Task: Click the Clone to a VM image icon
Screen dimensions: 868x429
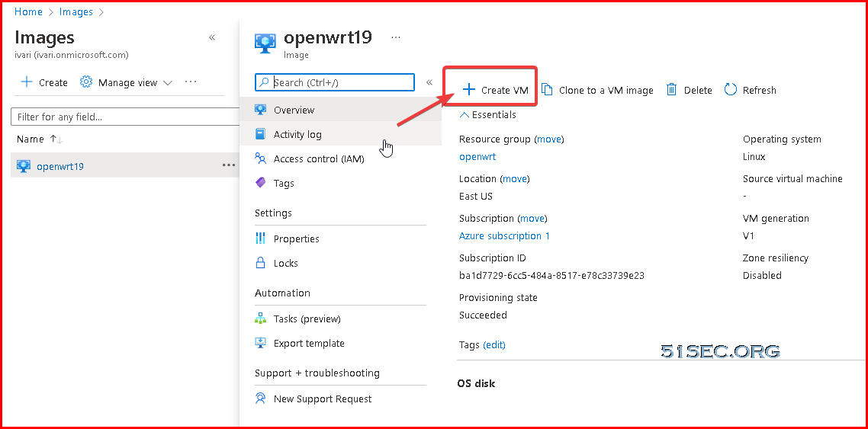Action: (x=547, y=90)
